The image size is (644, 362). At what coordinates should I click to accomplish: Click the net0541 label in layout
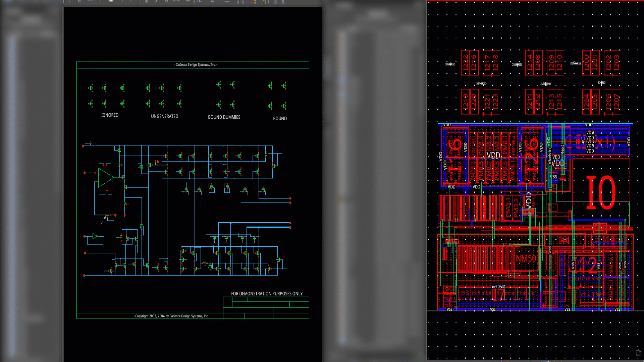(498, 287)
